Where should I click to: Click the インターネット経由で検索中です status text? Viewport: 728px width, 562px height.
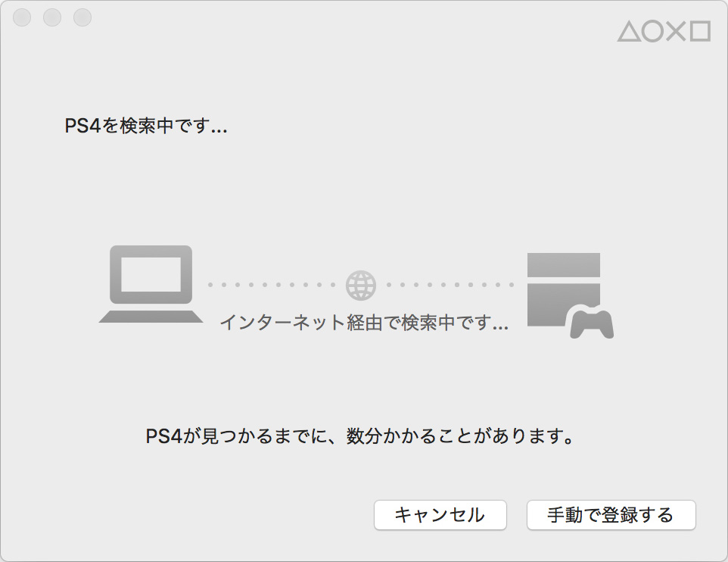coord(364,322)
